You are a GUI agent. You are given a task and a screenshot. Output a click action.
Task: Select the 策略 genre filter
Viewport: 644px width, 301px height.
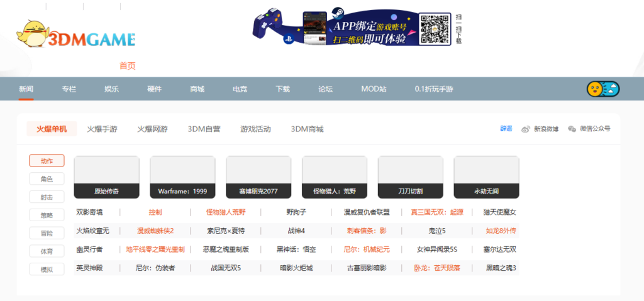click(47, 215)
